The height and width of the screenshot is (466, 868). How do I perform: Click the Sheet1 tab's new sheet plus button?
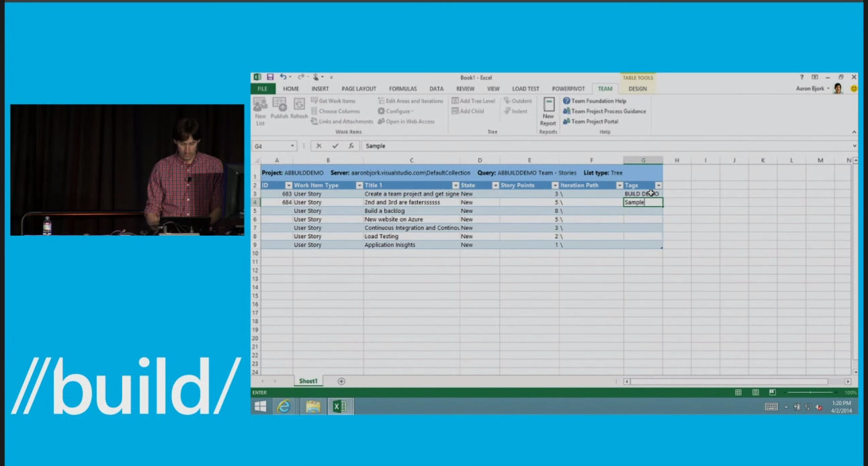(342, 380)
